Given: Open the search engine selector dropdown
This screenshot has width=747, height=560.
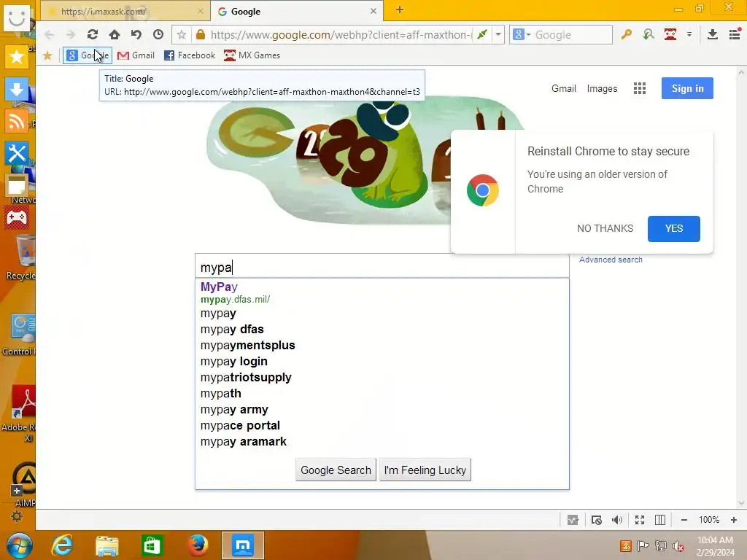Looking at the screenshot, I should click(522, 34).
